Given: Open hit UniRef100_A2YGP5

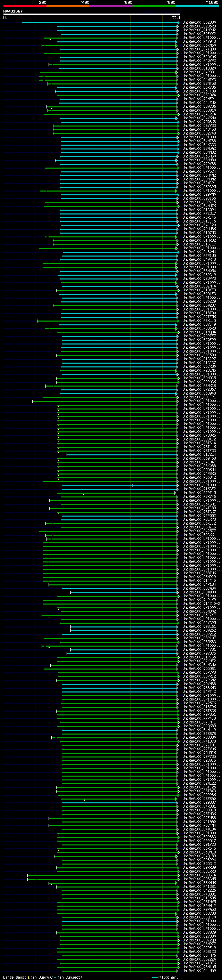Looking at the screenshot, I should [x=199, y=623].
